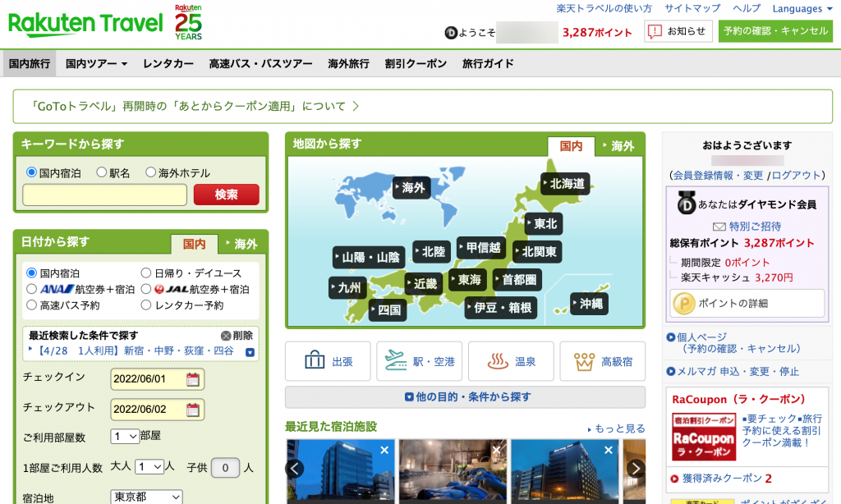841x504 pixels.
Task: Open the 国内ツアー dropdown menu
Action: coord(96,63)
